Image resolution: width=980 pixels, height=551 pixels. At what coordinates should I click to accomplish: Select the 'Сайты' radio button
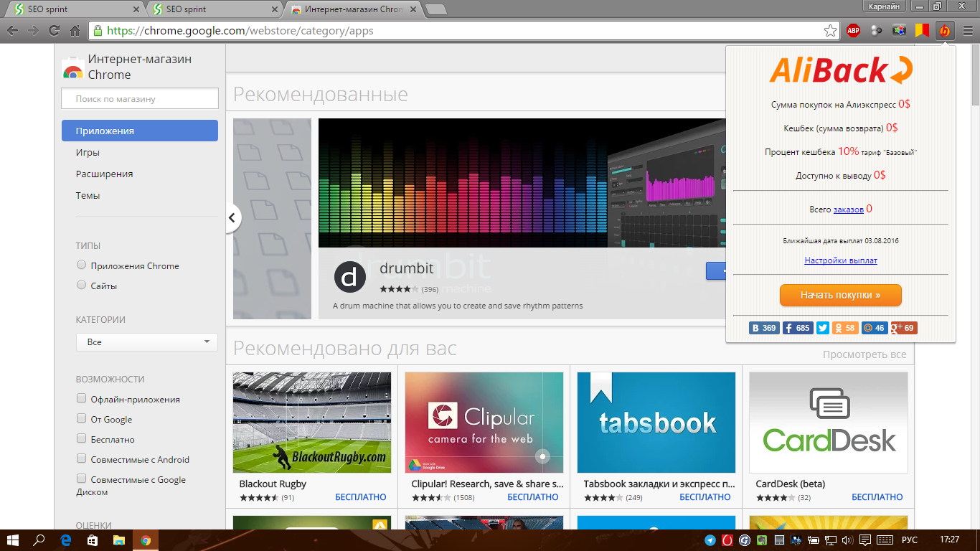click(81, 285)
